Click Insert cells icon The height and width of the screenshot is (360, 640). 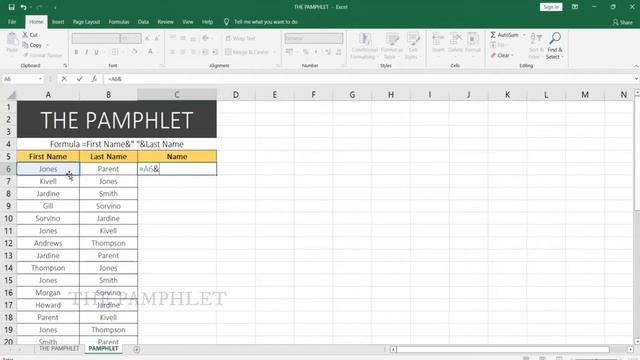438,39
